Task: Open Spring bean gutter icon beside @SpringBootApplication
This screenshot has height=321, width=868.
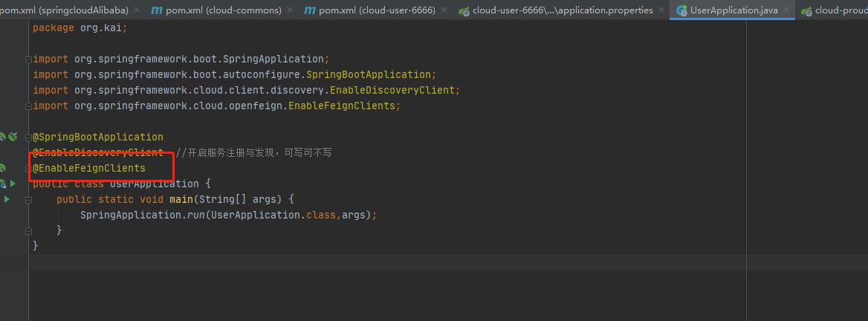Action: tap(13, 137)
